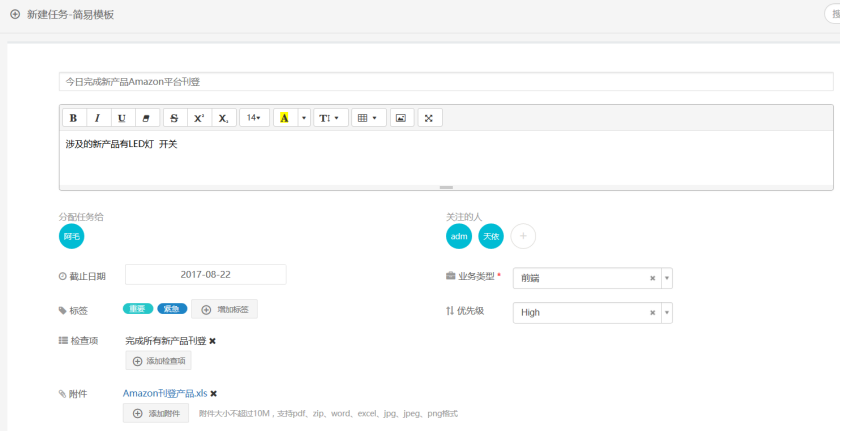Click the 增加标签 button
This screenshot has width=841, height=432.
pyautogui.click(x=225, y=309)
